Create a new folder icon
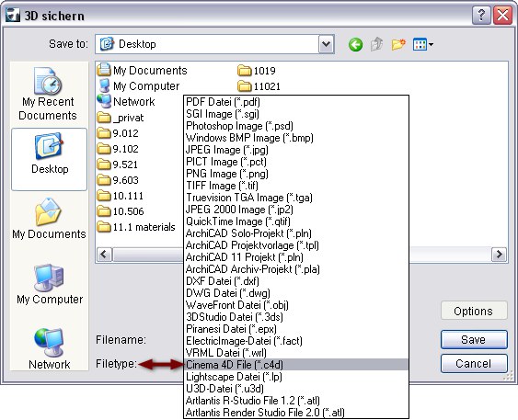Screen dimensions: 518x420 [x=398, y=44]
